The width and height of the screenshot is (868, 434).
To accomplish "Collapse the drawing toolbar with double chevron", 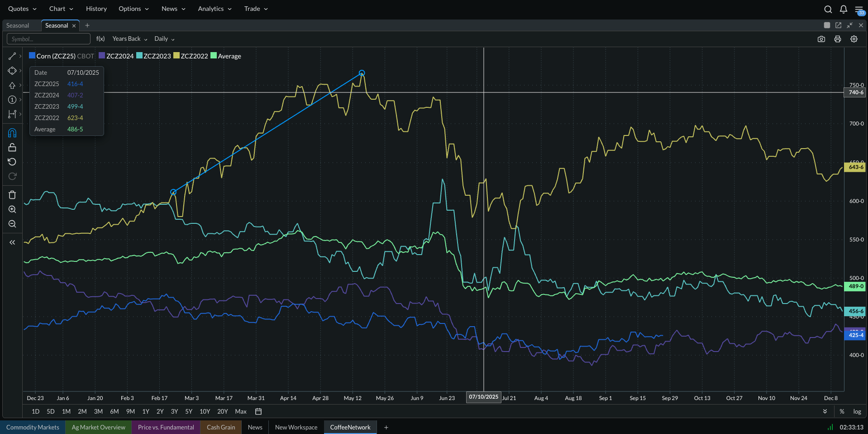I will (12, 242).
